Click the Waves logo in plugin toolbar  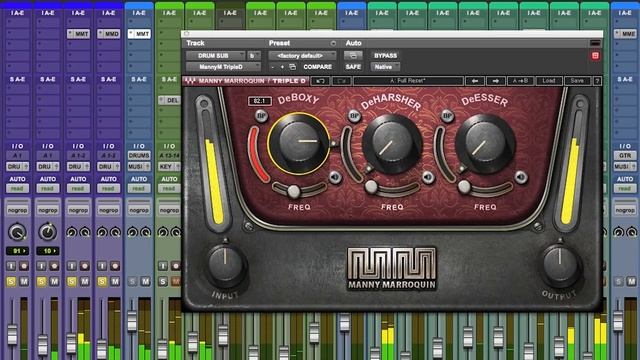tap(190, 81)
